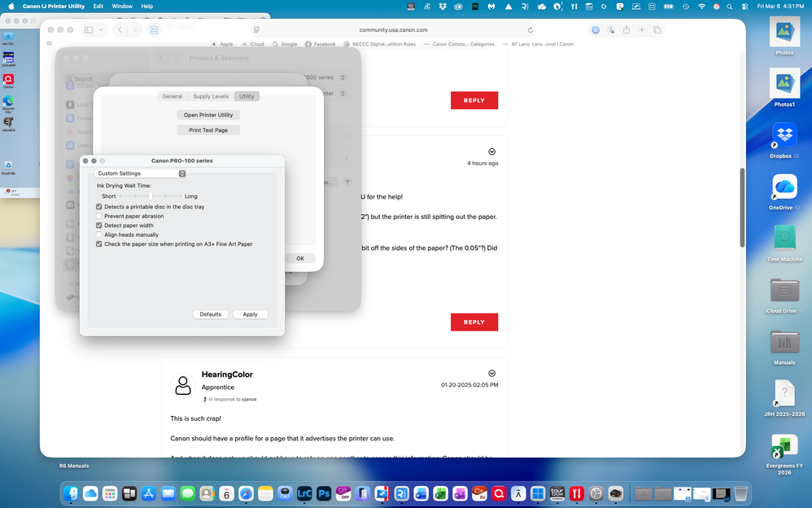812x508 pixels.
Task: Open Finder from the Dock
Action: 71,493
